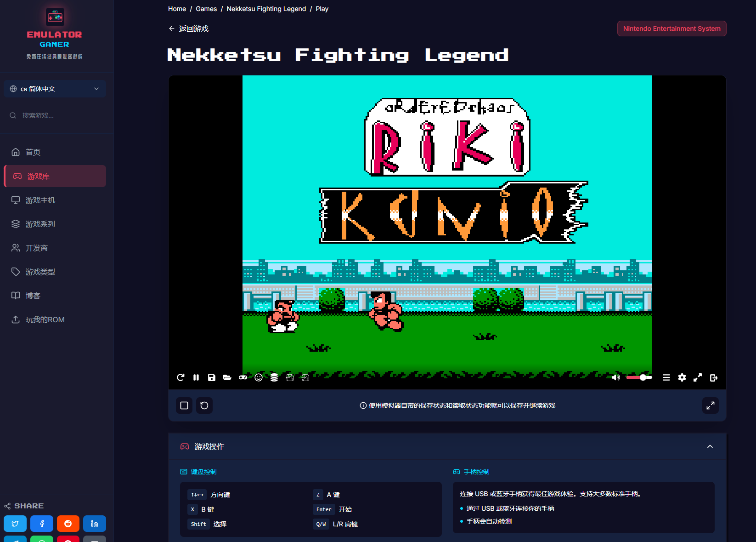This screenshot has height=542, width=756.
Task: Share the game on Reddit
Action: tap(68, 524)
